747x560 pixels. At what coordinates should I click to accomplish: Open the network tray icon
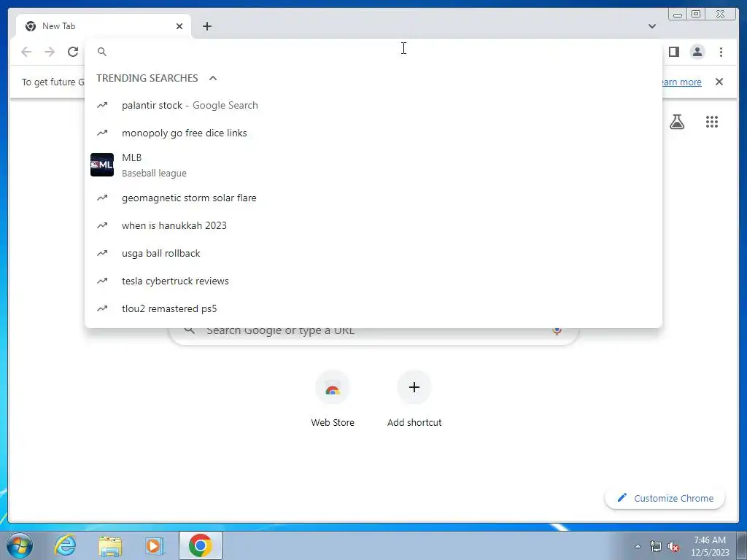656,547
